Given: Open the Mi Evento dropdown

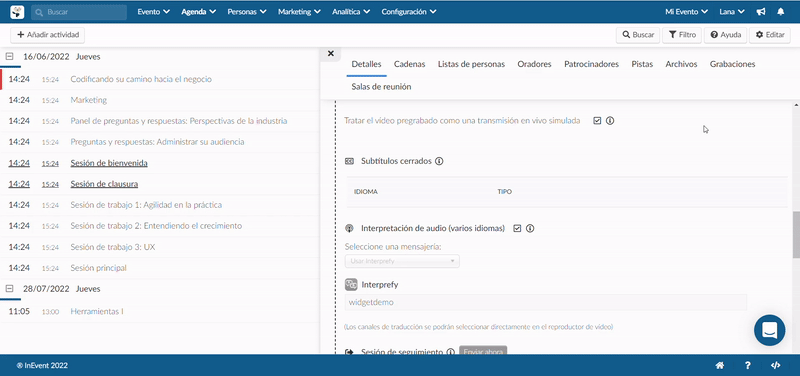Looking at the screenshot, I should tap(687, 12).
